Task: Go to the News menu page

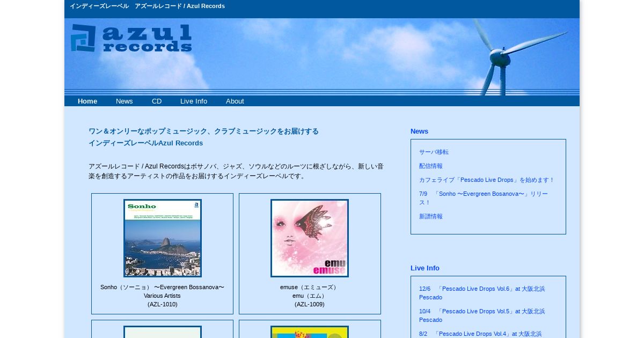Action: click(124, 101)
